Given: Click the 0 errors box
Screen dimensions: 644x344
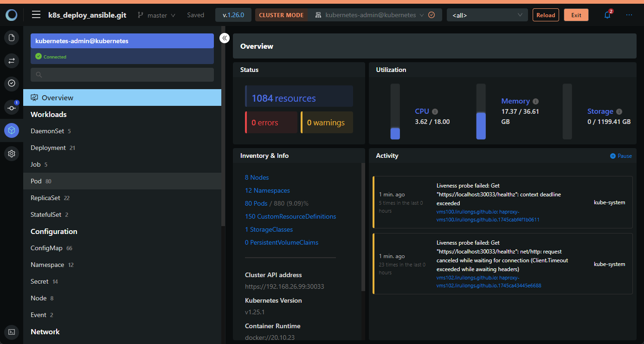Looking at the screenshot, I should click(271, 123).
